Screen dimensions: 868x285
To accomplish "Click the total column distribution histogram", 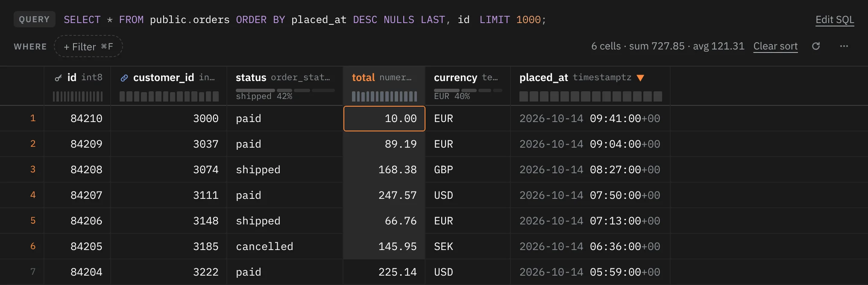I will [x=384, y=96].
